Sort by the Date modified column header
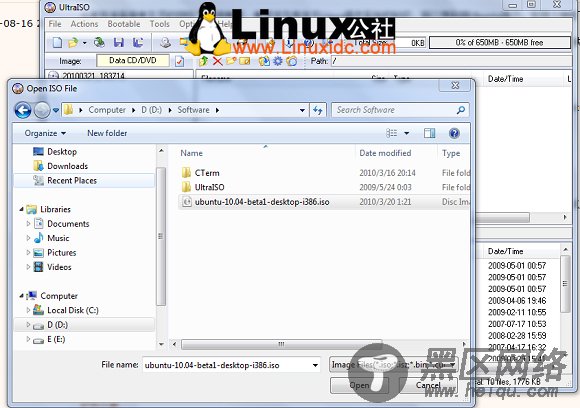The width and height of the screenshot is (580, 408). point(385,153)
